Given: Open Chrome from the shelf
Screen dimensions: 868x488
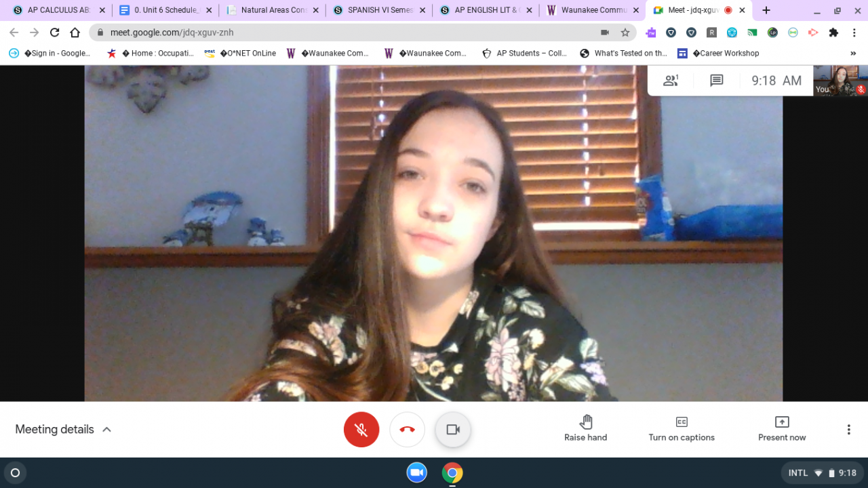Looking at the screenshot, I should point(452,472).
